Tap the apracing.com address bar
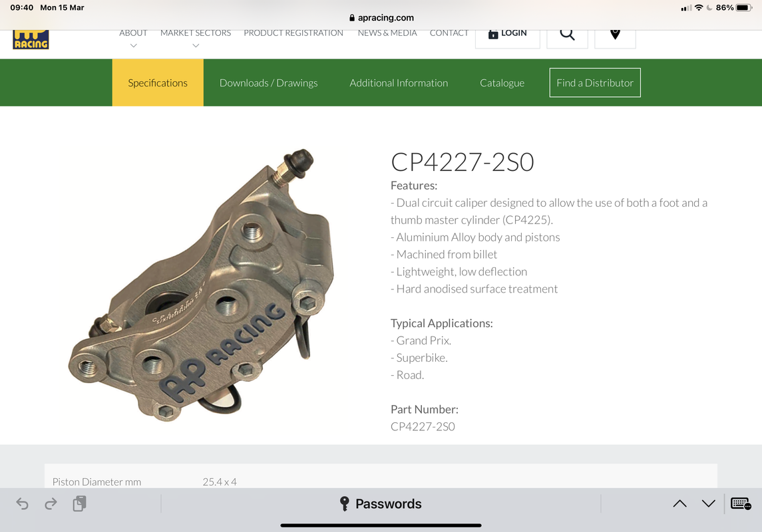Screen dimensions: 762x532 [381, 18]
